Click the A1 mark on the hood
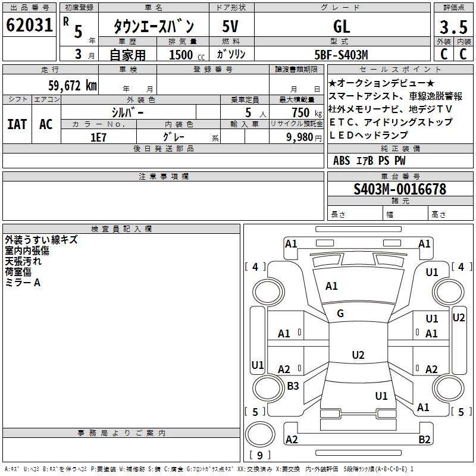This screenshot has width=476, height=476. [331, 286]
